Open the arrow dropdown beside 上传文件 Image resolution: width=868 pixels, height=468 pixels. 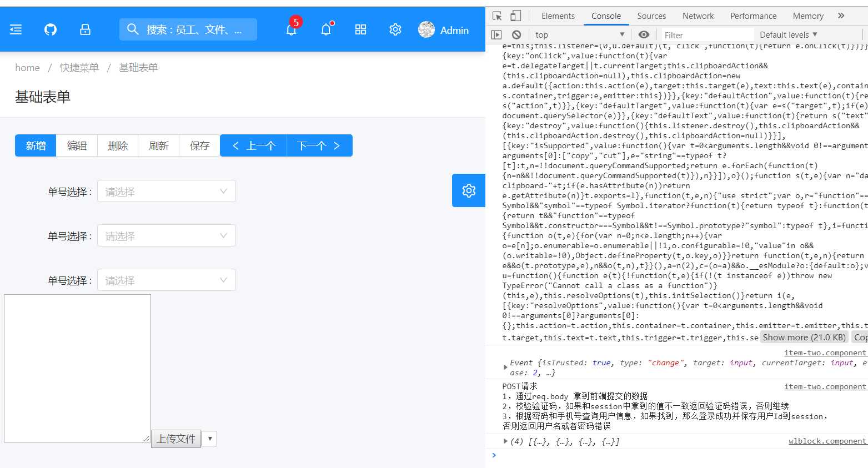tap(209, 439)
